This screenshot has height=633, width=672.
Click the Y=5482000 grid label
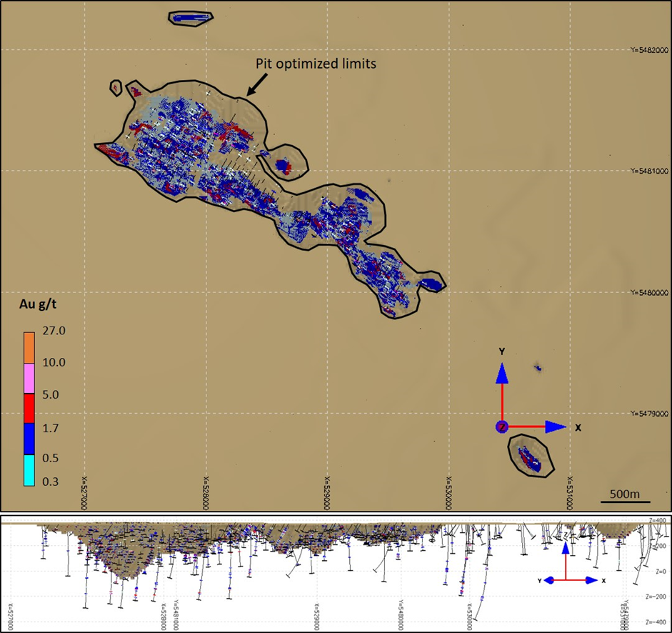click(x=649, y=50)
